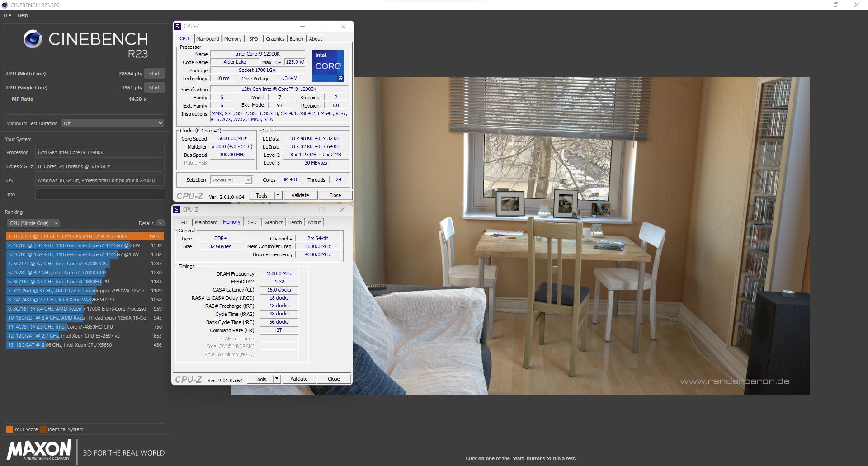Start the CPU Multi Core benchmark

click(x=154, y=73)
